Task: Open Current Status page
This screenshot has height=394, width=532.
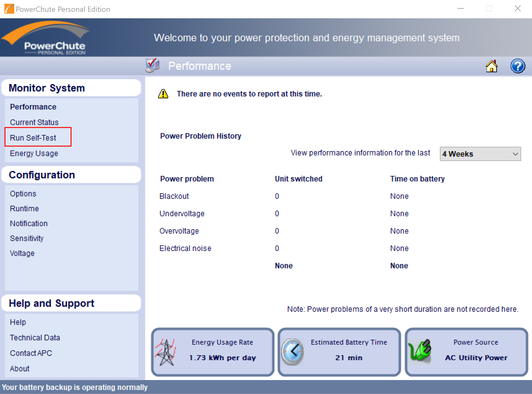Action: 34,122
